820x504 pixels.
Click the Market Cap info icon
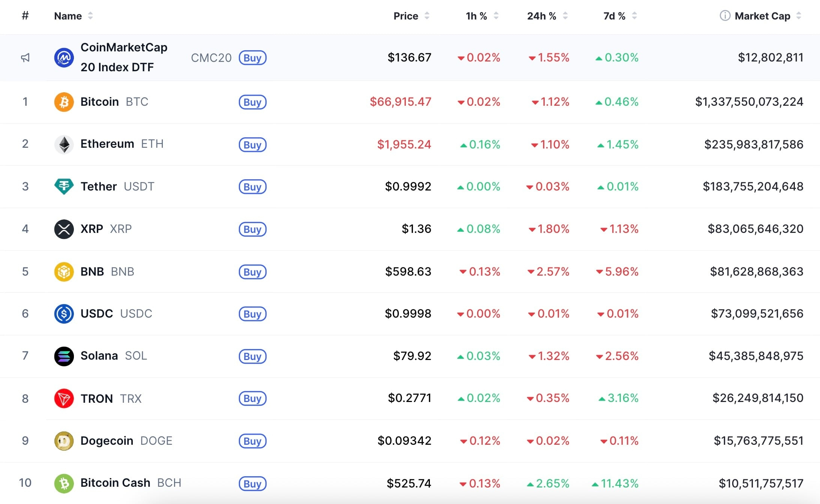coord(725,16)
